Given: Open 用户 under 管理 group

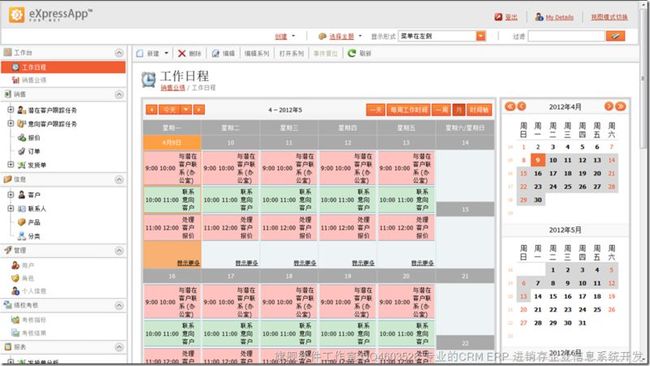Looking at the screenshot, I should pos(28,265).
